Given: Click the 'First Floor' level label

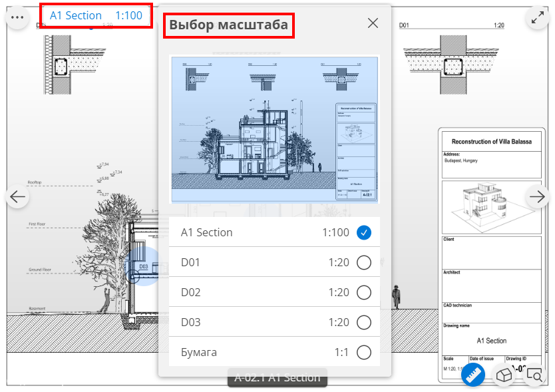Looking at the screenshot, I should [x=37, y=224].
